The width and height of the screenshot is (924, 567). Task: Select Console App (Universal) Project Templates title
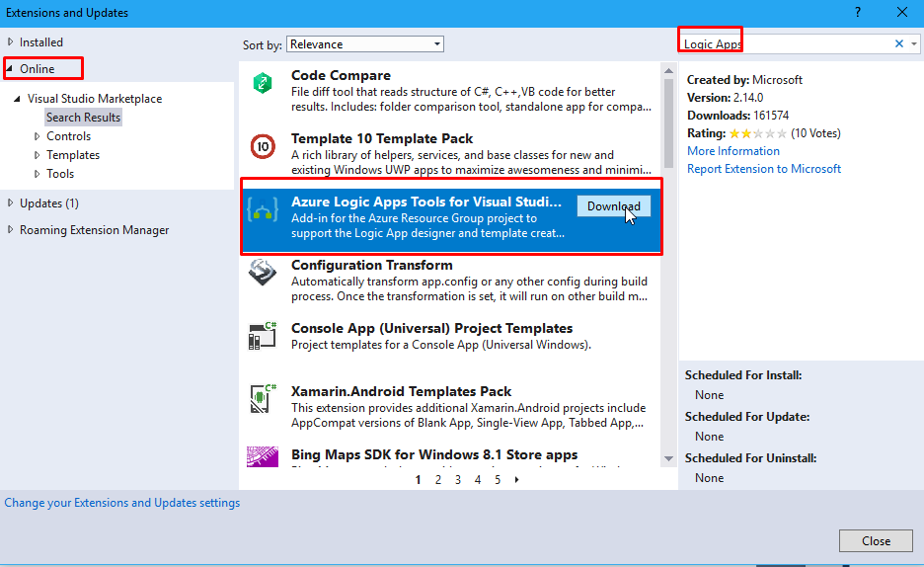pyautogui.click(x=432, y=328)
